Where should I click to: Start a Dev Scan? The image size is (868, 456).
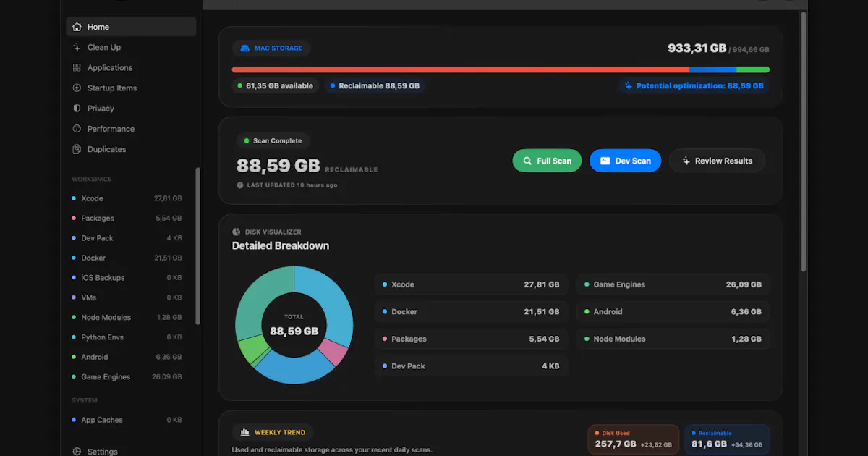coord(625,161)
